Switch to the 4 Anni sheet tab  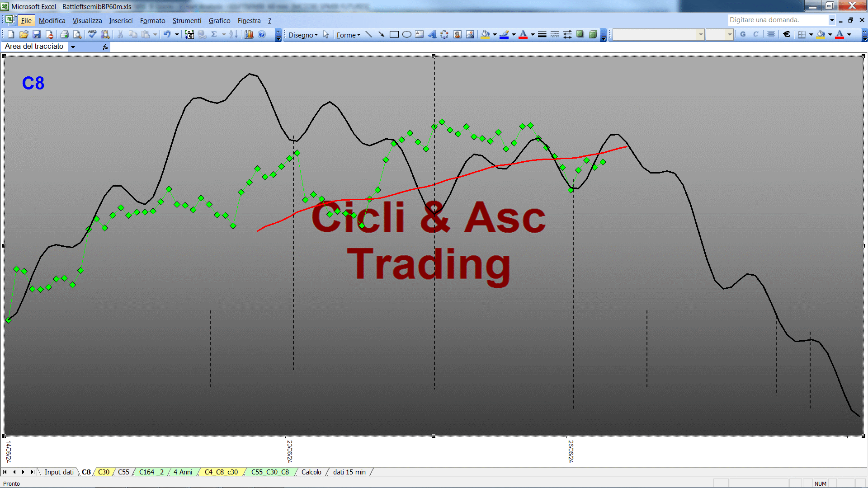(183, 472)
